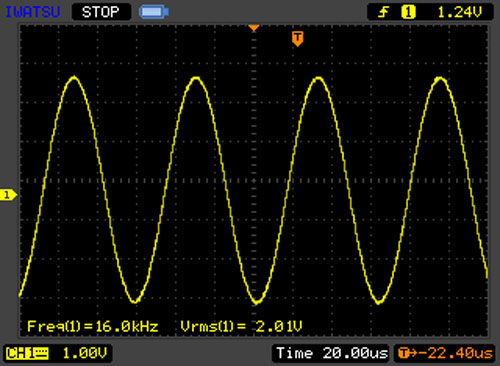Click the orange T trigger position marker
The height and width of the screenshot is (366, 500).
[x=297, y=38]
